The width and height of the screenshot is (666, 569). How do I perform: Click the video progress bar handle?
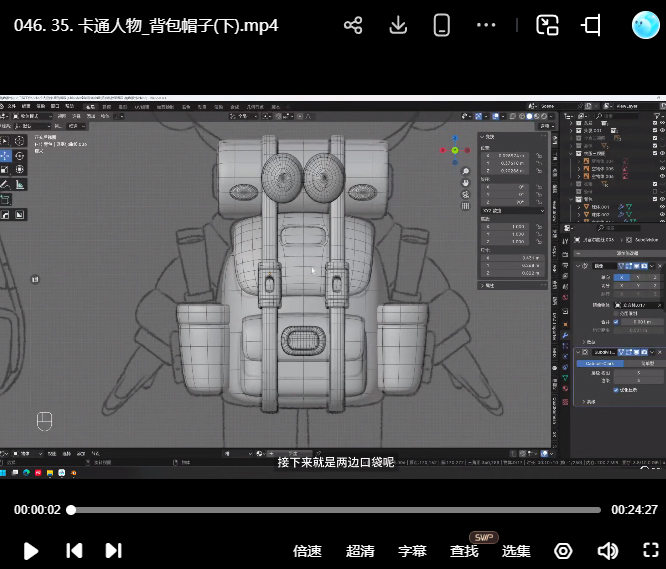point(71,510)
